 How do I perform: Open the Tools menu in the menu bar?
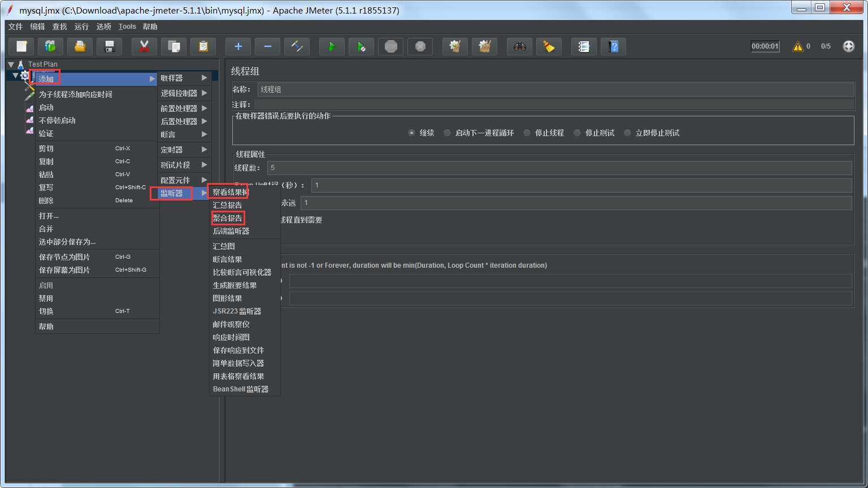coord(127,27)
